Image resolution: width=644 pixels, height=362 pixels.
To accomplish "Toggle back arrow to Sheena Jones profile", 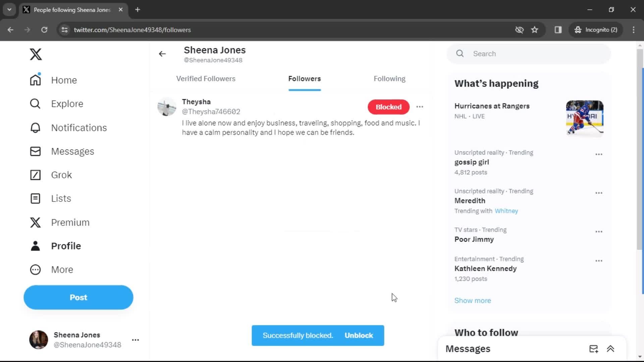I will [x=162, y=54].
